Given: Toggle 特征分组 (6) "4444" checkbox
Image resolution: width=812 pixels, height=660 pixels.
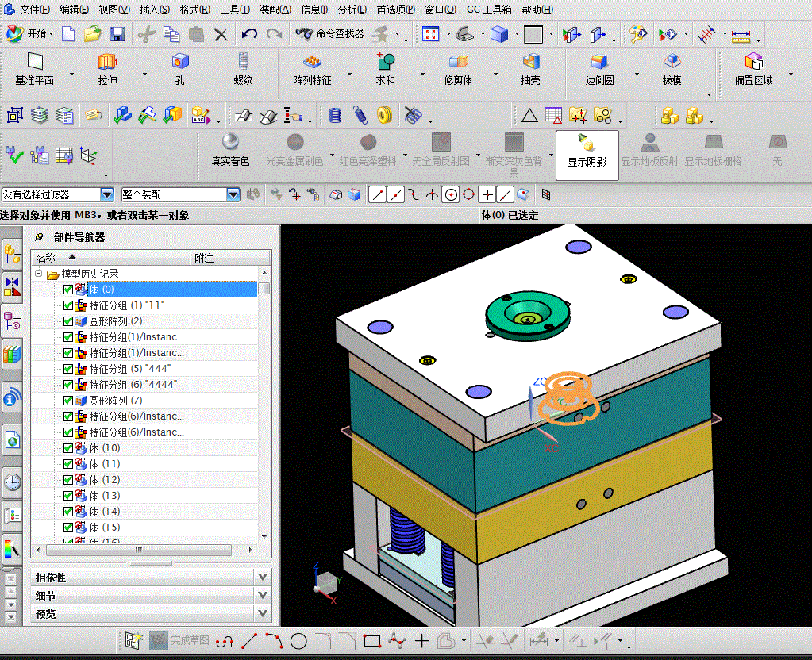Looking at the screenshot, I should coord(67,385).
